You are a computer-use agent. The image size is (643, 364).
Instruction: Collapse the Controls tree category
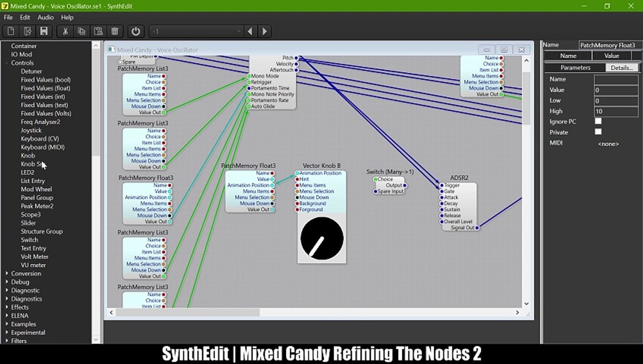click(7, 63)
